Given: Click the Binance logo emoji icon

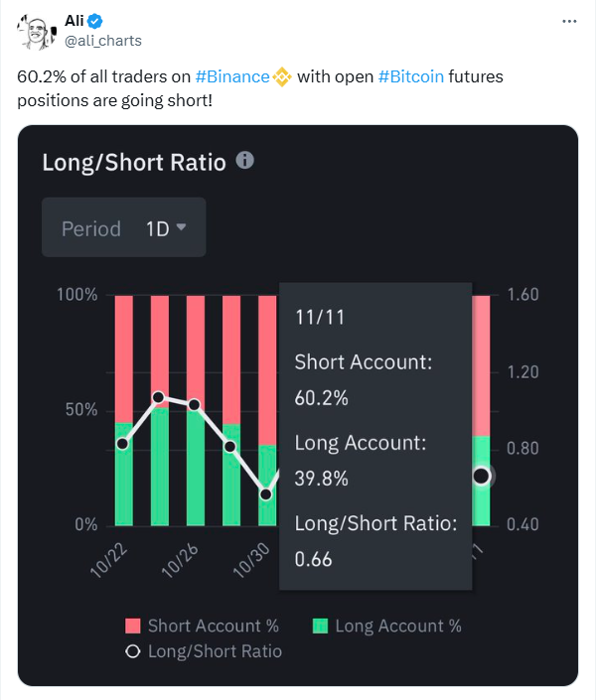Looking at the screenshot, I should (x=281, y=76).
